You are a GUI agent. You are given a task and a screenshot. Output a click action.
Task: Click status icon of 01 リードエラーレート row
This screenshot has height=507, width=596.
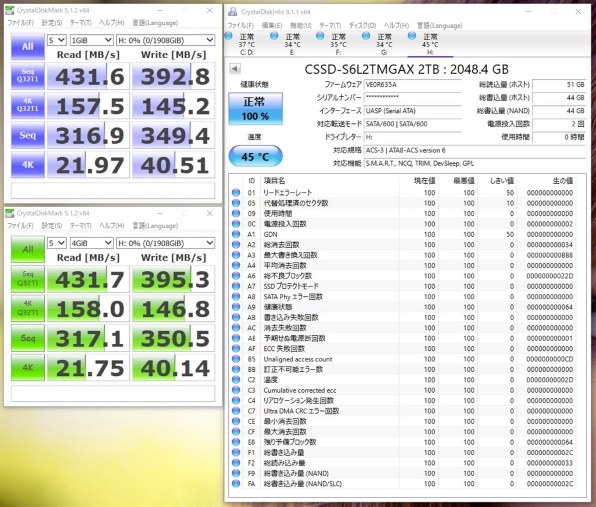point(236,193)
